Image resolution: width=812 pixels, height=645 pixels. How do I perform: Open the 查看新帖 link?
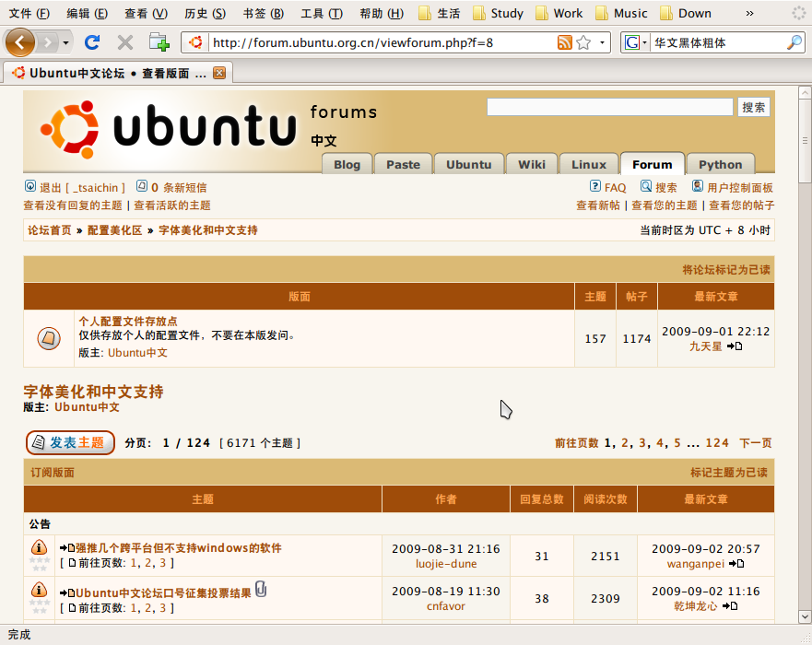pyautogui.click(x=598, y=205)
